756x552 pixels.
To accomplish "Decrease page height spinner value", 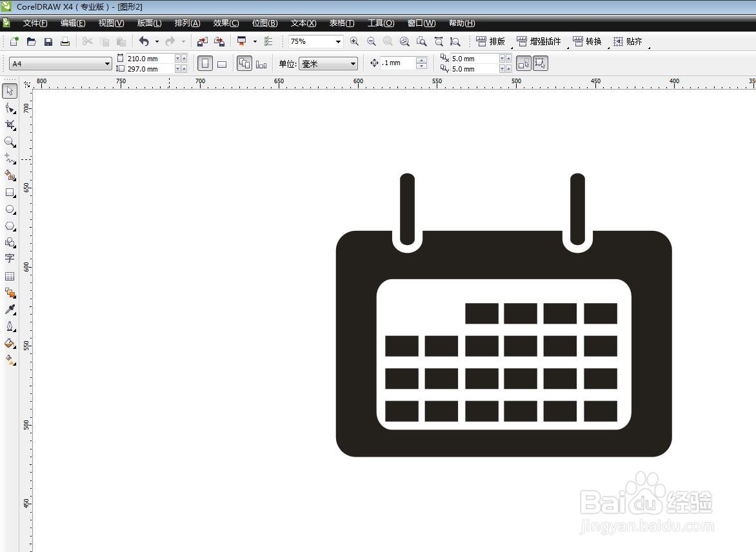I will pyautogui.click(x=178, y=69).
